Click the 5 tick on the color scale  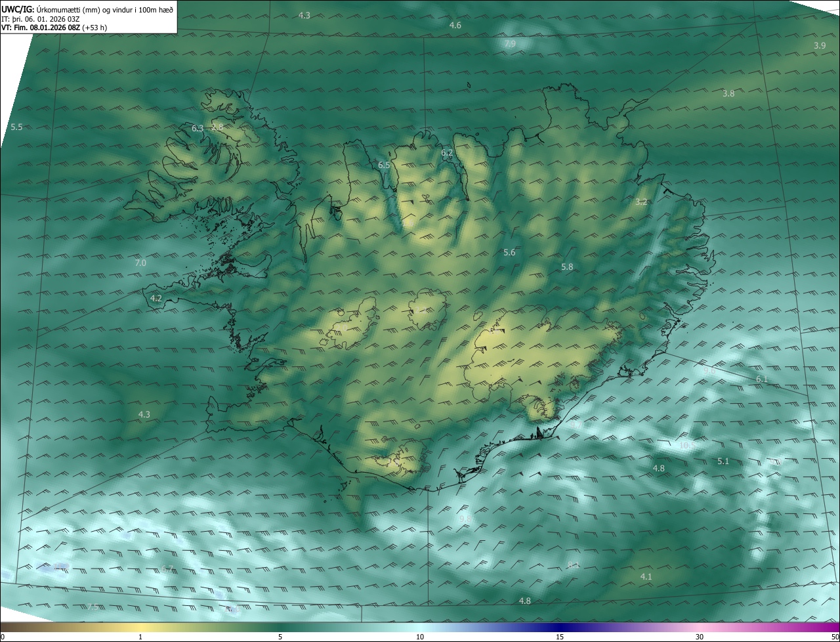click(280, 637)
